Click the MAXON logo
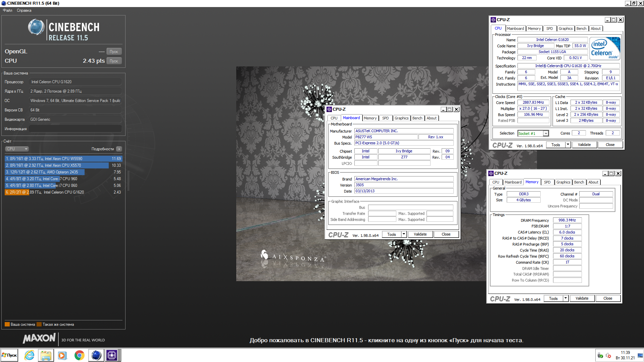Screen dimensions: 644x362 tap(39, 338)
